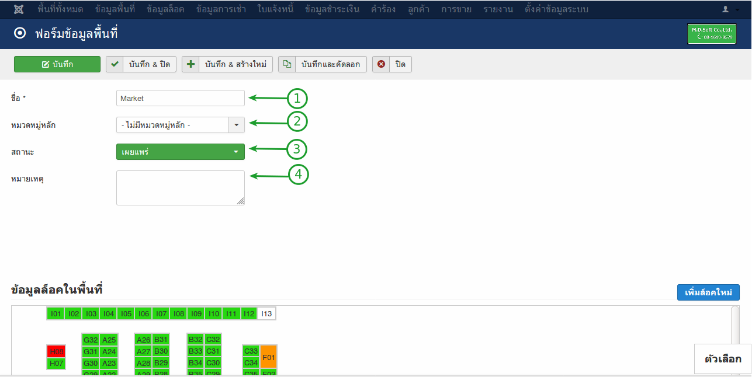This screenshot has width=752, height=378.
Task: Open the ตัวเลือก options panel
Action: tap(723, 359)
